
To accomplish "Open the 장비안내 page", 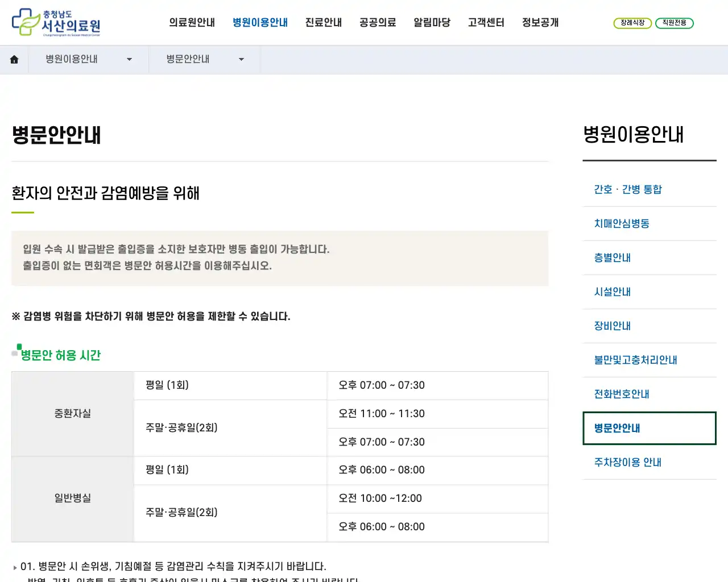I will [611, 326].
